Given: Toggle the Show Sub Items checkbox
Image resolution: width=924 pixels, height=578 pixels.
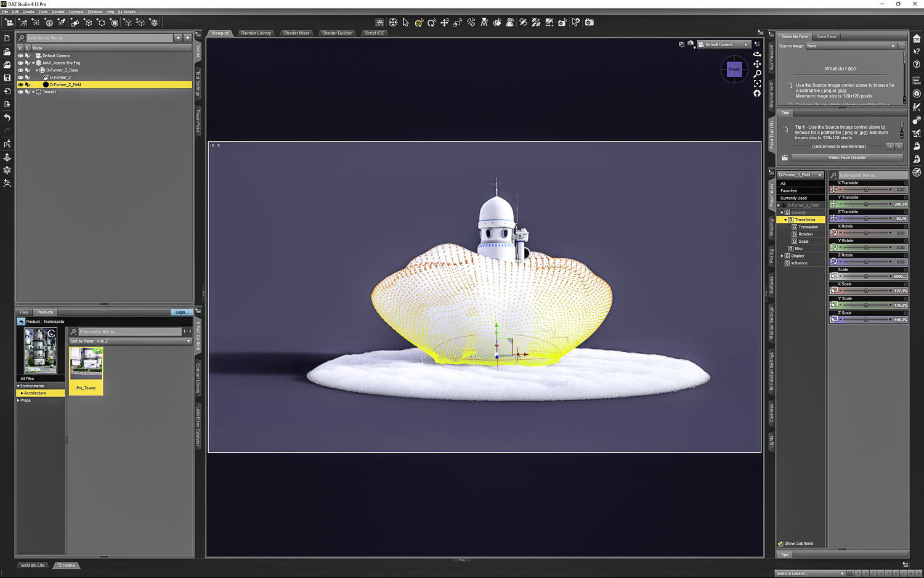Looking at the screenshot, I should click(x=780, y=543).
